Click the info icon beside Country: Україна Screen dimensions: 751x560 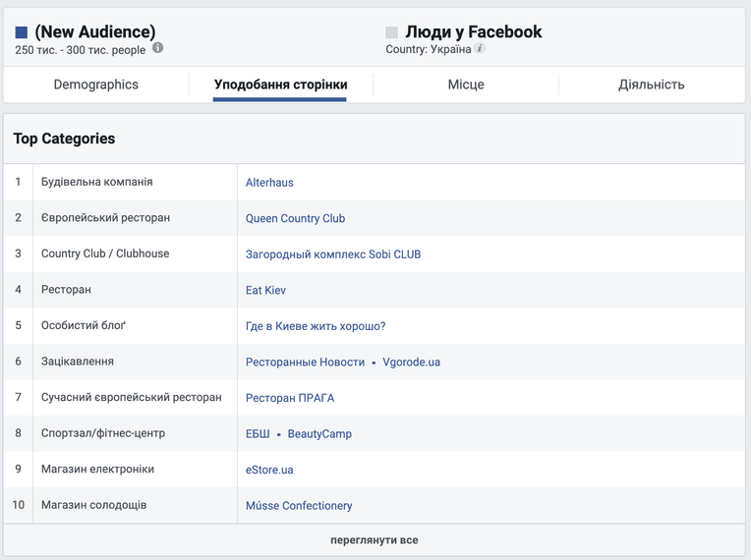(480, 48)
